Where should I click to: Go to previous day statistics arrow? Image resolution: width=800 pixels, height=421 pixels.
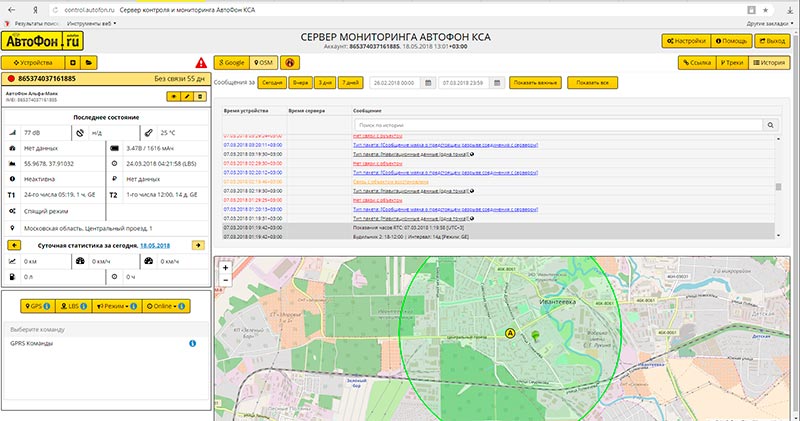tap(14, 245)
